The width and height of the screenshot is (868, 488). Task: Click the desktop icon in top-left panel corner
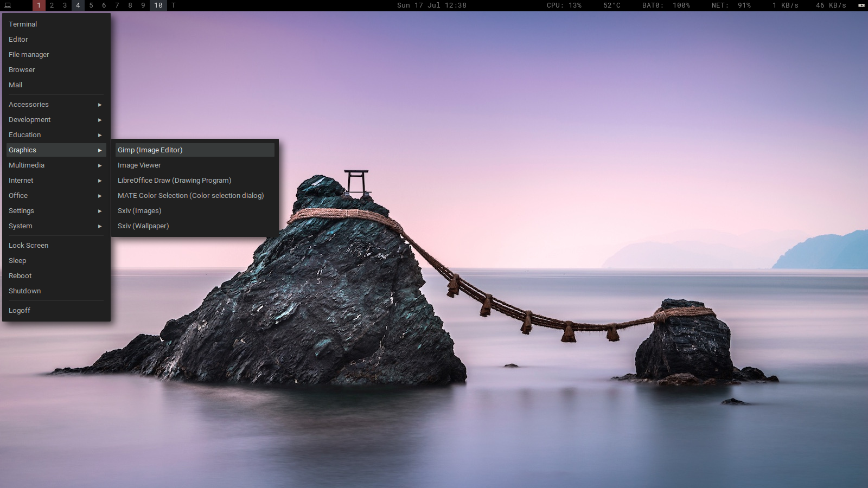click(x=8, y=5)
